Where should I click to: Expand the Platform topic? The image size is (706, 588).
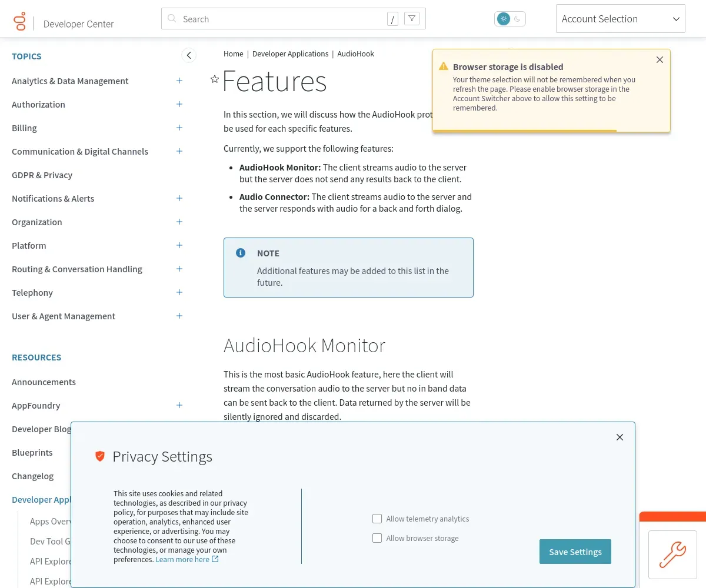(x=179, y=245)
